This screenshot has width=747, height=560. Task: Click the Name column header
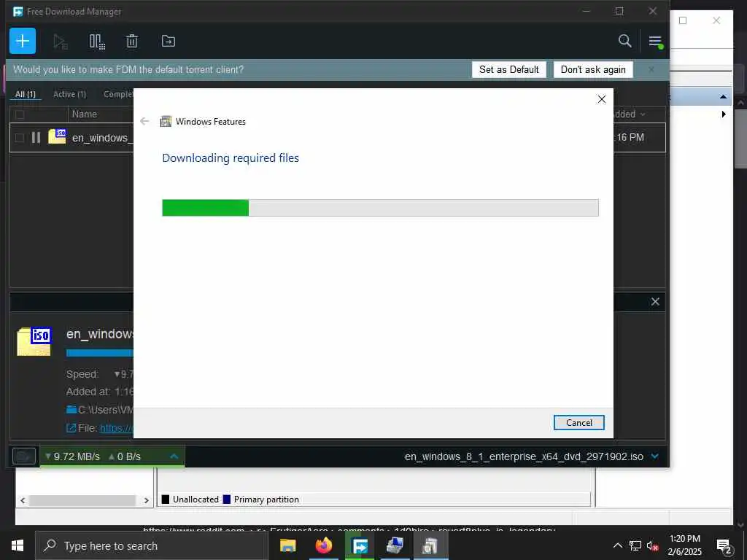click(85, 114)
